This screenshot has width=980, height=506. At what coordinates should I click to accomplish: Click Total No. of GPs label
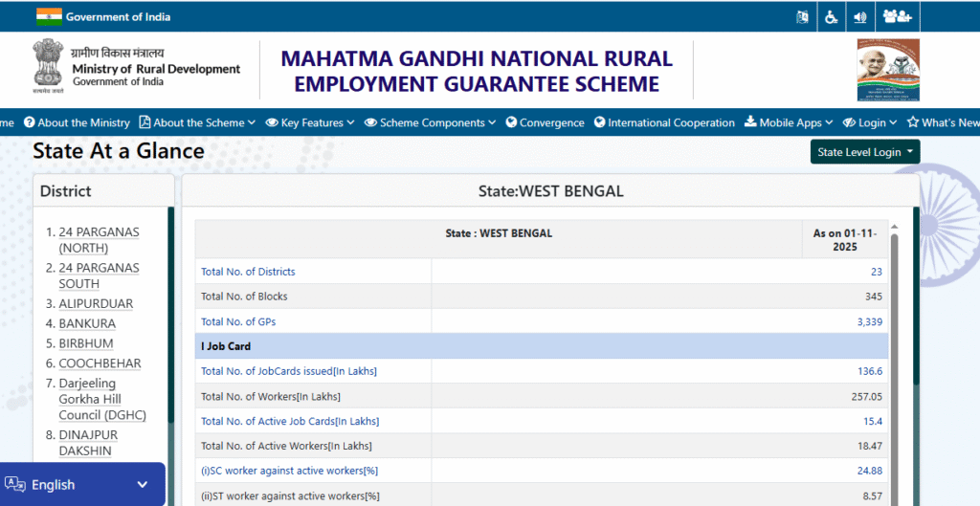coord(238,321)
